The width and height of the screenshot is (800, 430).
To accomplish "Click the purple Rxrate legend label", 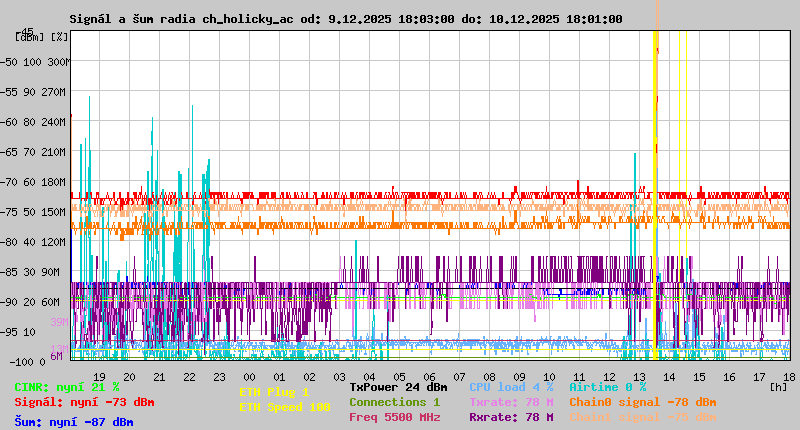I will coord(511,417).
